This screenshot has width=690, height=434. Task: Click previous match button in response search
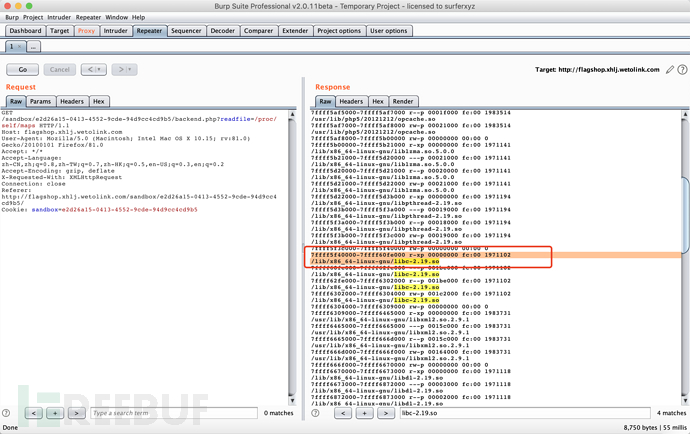tap(343, 413)
